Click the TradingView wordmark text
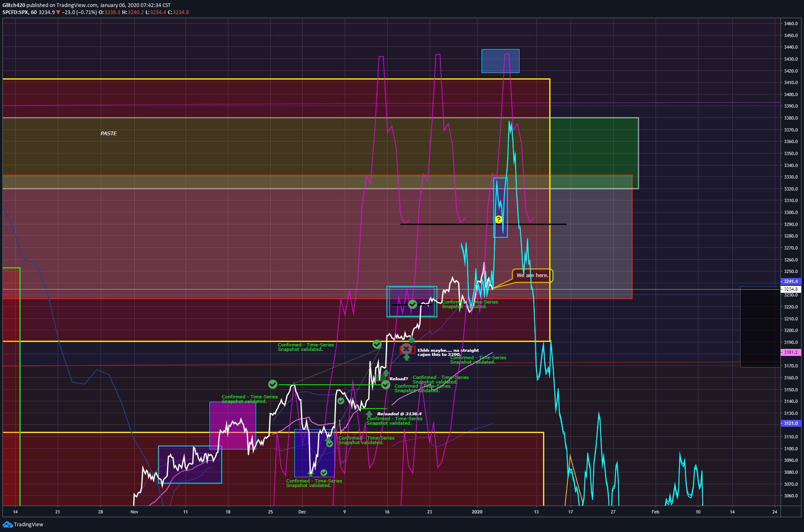The image size is (804, 532). click(28, 525)
